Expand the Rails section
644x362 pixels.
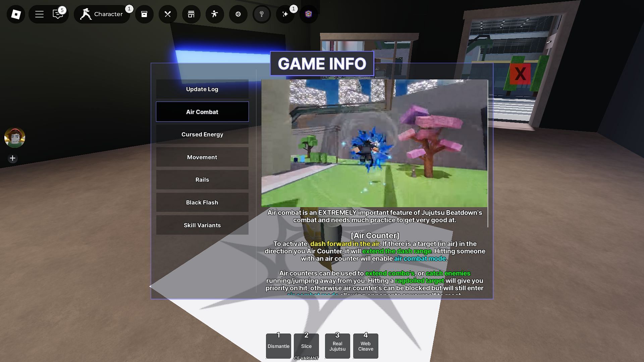point(202,179)
